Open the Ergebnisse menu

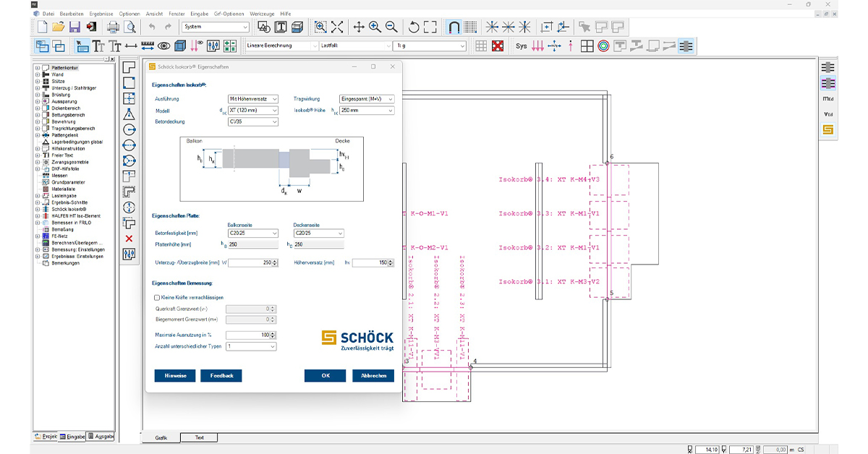pyautogui.click(x=101, y=14)
